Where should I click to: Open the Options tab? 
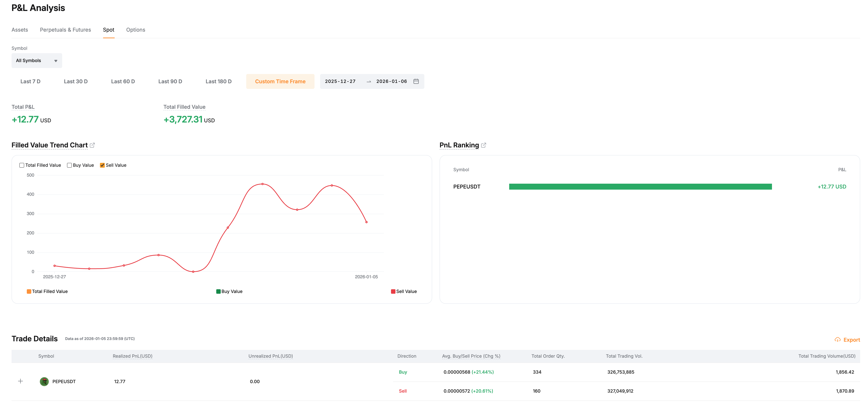point(135,30)
